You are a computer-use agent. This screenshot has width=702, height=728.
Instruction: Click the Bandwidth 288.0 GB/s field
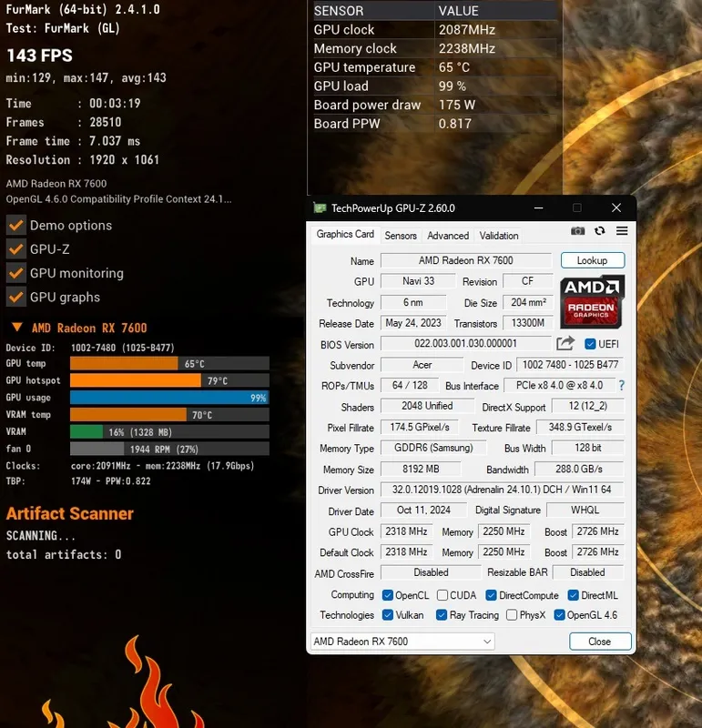click(579, 469)
